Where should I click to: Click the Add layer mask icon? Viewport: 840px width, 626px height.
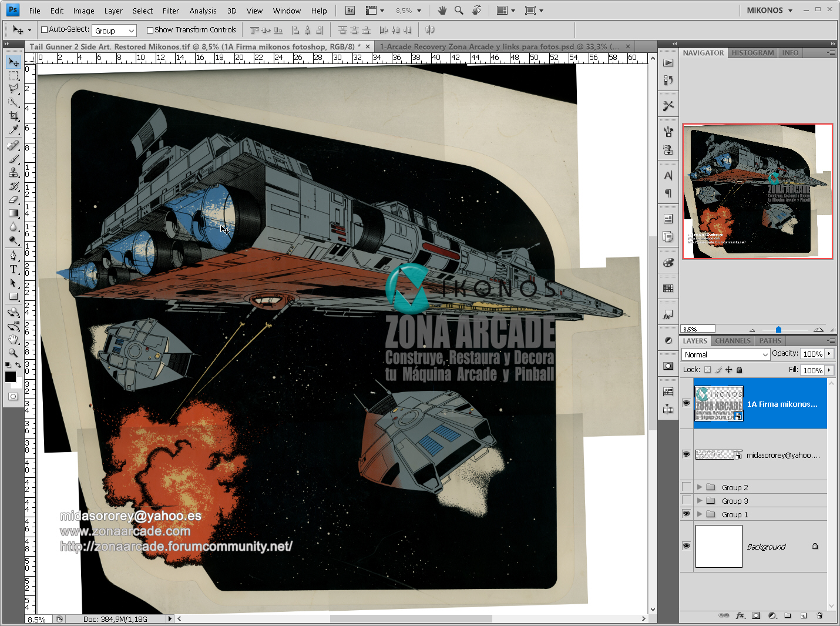coord(757,615)
